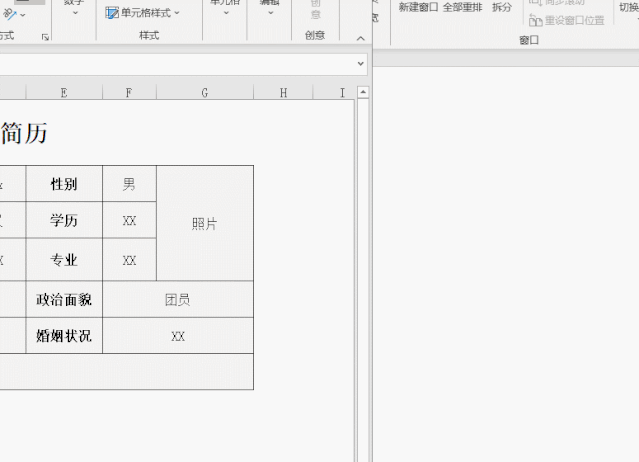Click 全部重排 arrange all
639x462 pixels.
tap(462, 7)
